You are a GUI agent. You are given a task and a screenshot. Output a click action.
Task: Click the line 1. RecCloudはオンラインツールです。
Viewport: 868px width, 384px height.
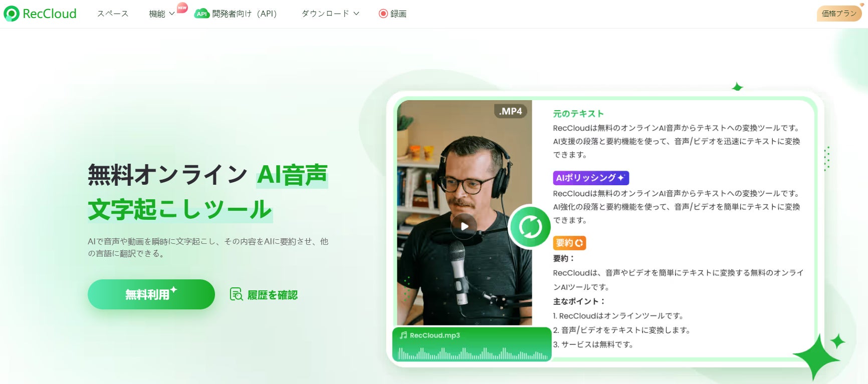618,316
